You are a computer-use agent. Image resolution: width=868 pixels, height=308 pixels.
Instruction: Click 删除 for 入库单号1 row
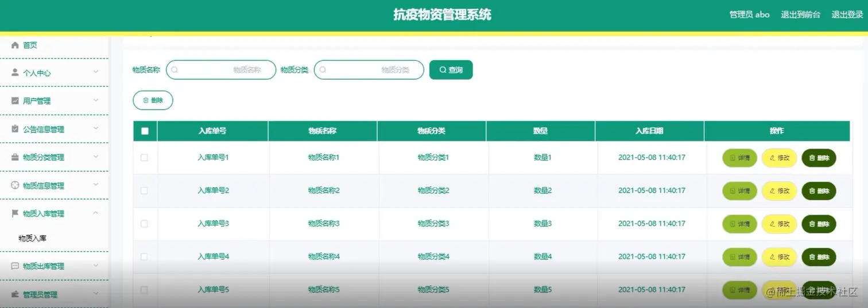coord(819,158)
